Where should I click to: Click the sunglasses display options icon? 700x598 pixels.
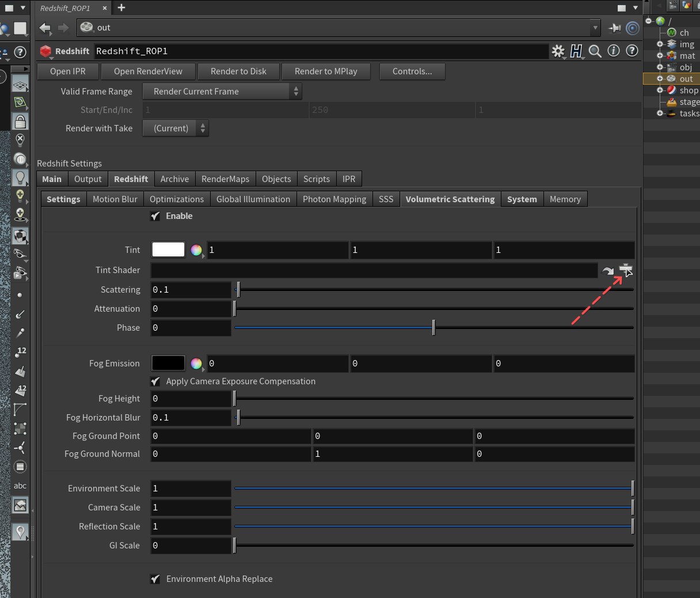[x=20, y=254]
